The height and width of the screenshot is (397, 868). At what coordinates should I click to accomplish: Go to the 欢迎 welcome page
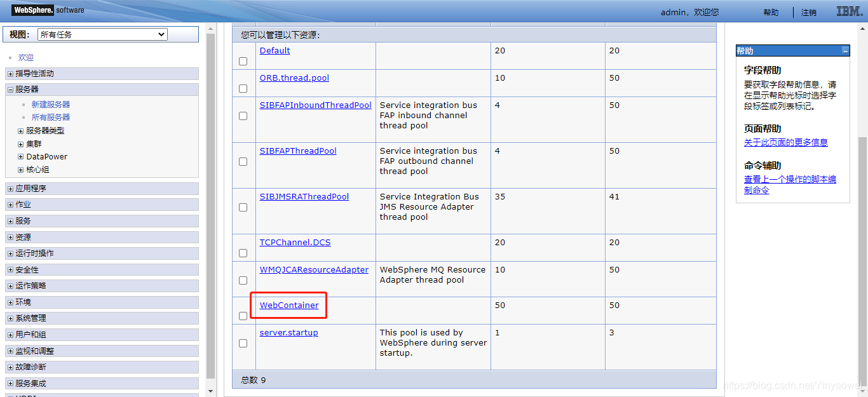[x=25, y=58]
